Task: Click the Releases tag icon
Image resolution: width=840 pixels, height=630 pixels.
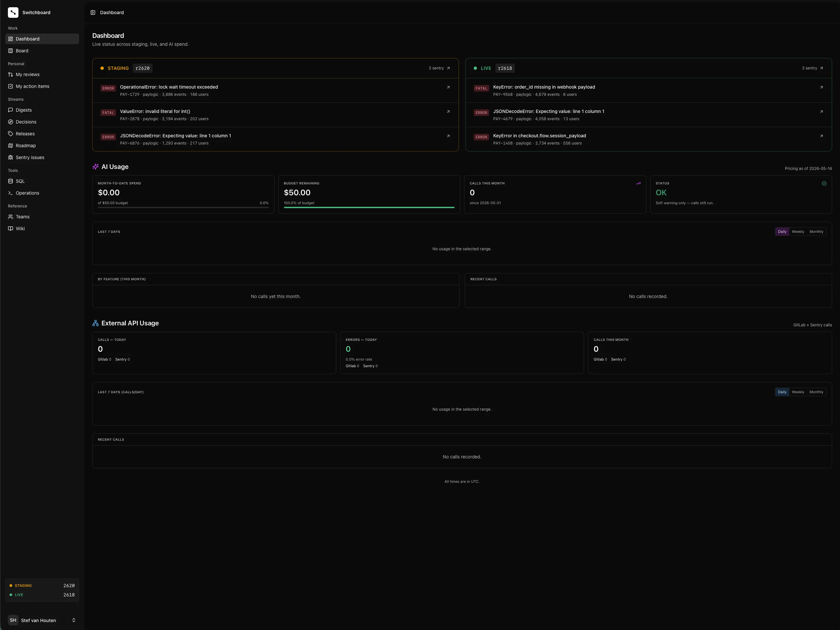Action: (x=11, y=134)
